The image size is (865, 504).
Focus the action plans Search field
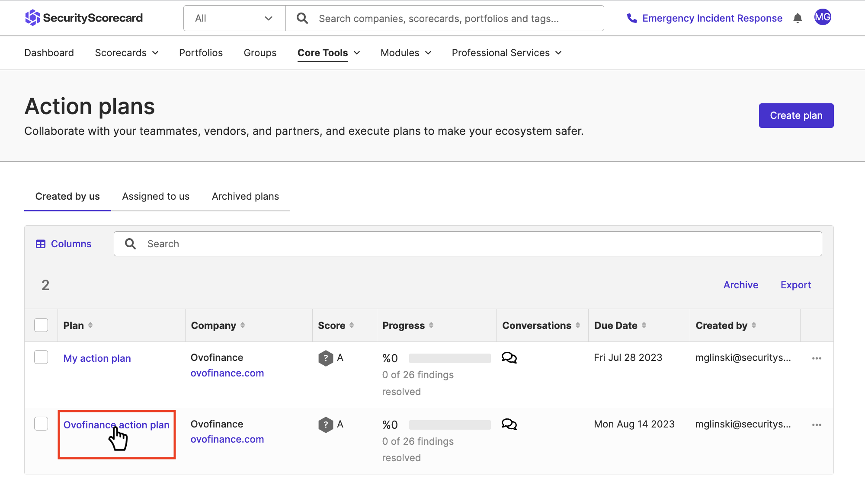pos(468,244)
